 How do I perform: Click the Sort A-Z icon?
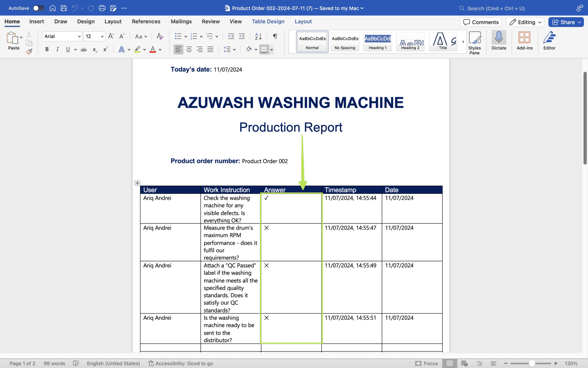tap(258, 36)
